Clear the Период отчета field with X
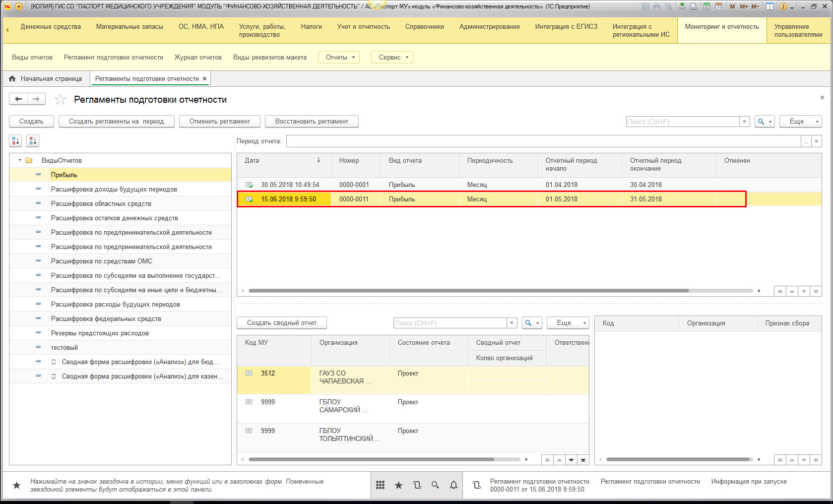Image resolution: width=833 pixels, height=504 pixels. [x=816, y=141]
